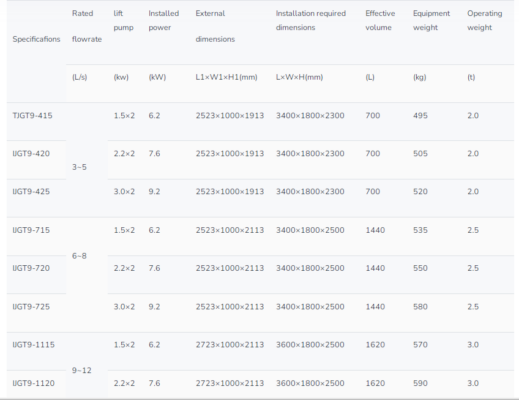Click the Equipment weight header
519x400 pixels.
(431, 20)
